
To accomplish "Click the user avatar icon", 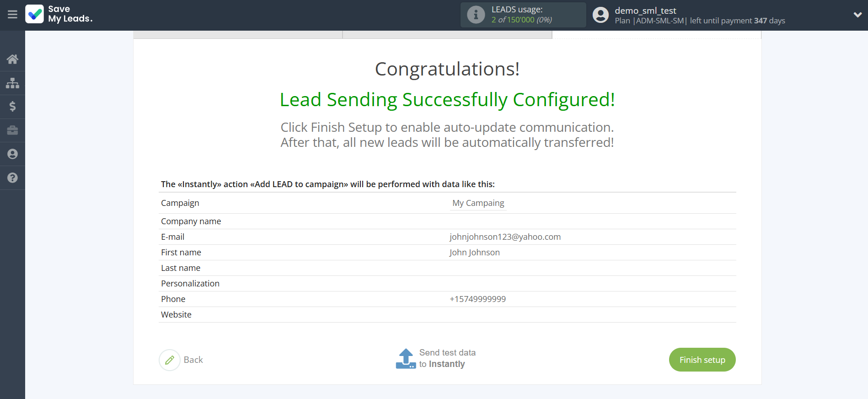I will tap(600, 15).
